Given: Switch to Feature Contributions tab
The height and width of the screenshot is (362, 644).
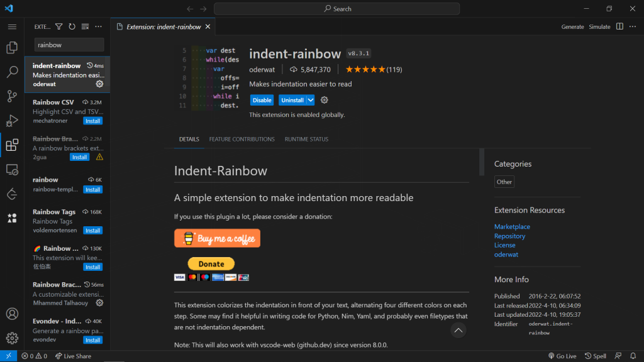Looking at the screenshot, I should coord(242,139).
